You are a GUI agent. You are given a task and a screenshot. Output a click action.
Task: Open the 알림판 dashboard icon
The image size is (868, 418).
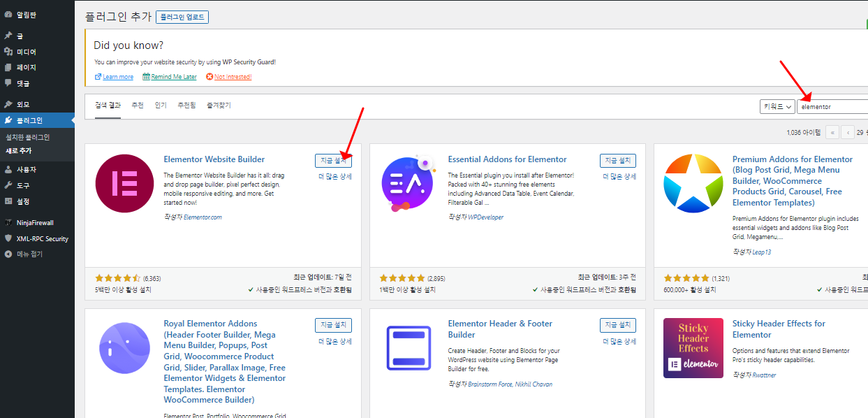8,15
